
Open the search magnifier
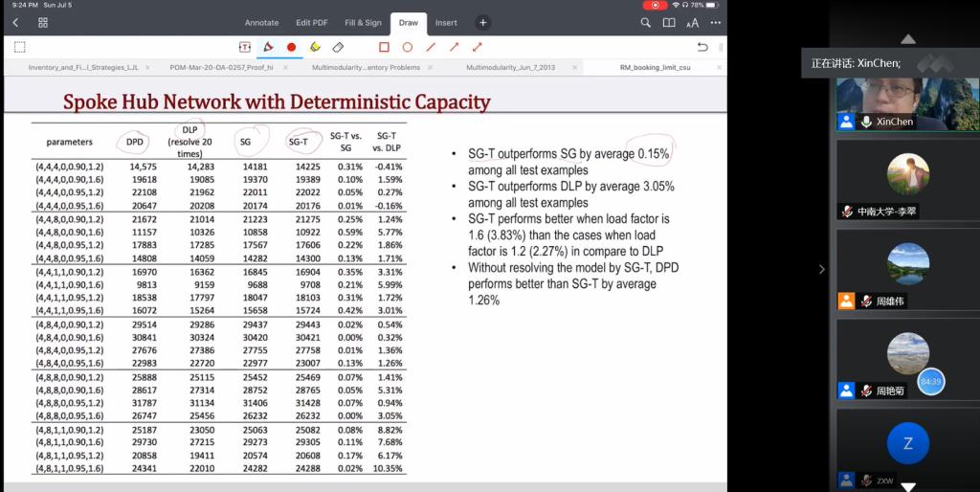[x=646, y=22]
